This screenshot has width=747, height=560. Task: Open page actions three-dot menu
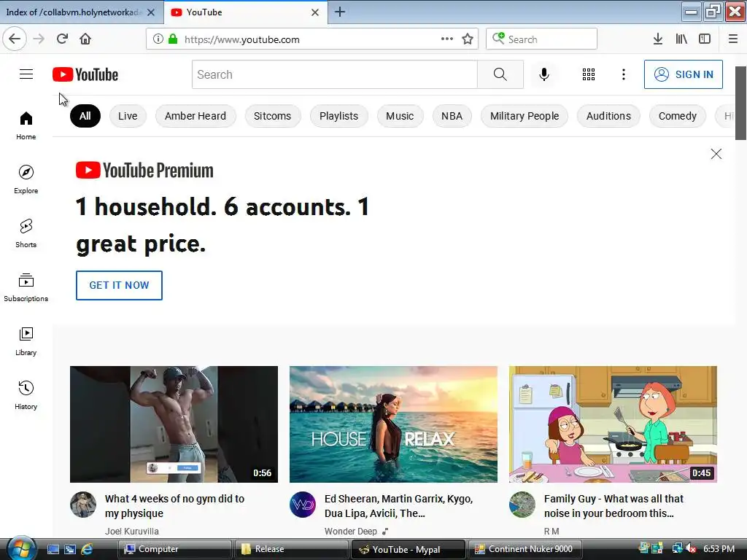(447, 39)
